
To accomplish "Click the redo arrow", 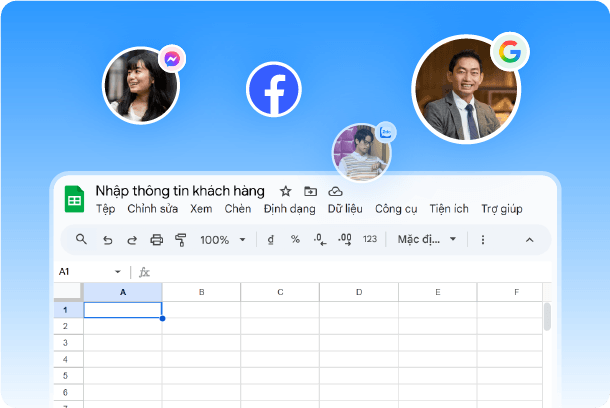I will click(132, 240).
